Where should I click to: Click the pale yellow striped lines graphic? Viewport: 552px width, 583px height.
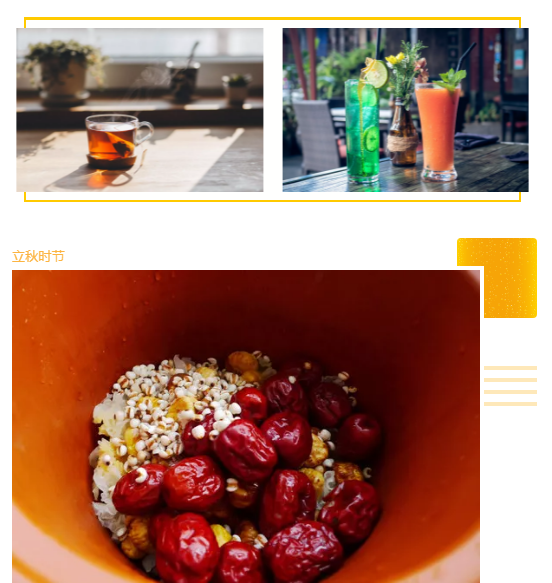[x=510, y=386]
